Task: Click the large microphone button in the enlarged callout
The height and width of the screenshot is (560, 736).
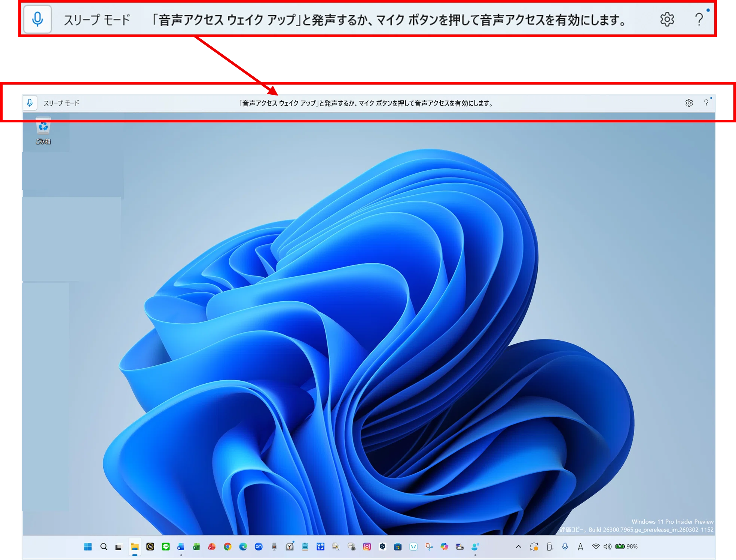Action: pyautogui.click(x=37, y=19)
